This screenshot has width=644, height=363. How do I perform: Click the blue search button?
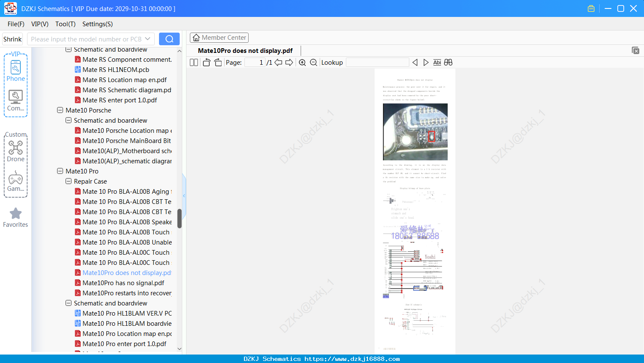(169, 39)
